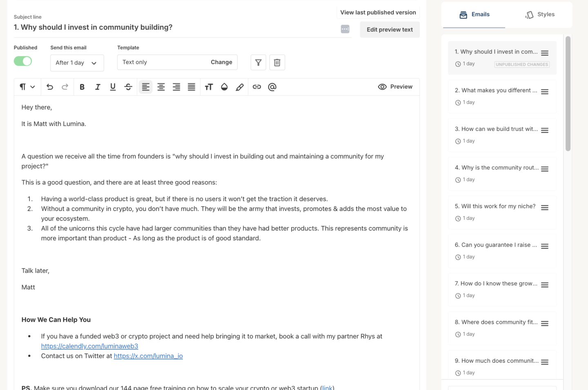Expand the paragraph style dropdown
The height and width of the screenshot is (390, 588).
point(27,87)
